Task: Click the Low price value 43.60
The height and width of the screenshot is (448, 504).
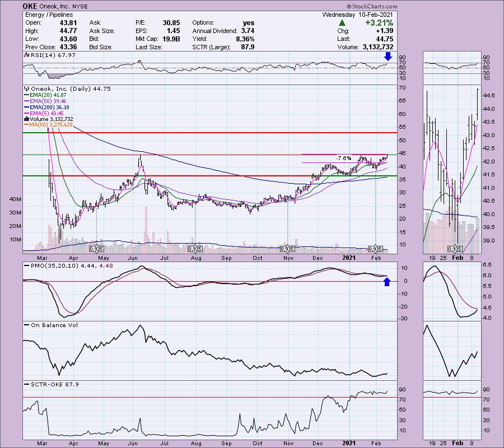Action: pyautogui.click(x=68, y=39)
